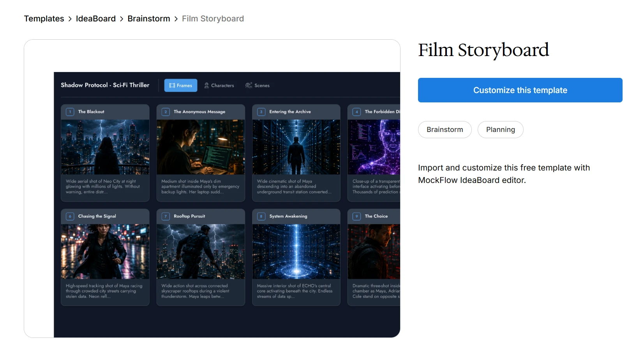Open Rooftop Pursuit frame image
644x355 pixels.
[x=201, y=251]
